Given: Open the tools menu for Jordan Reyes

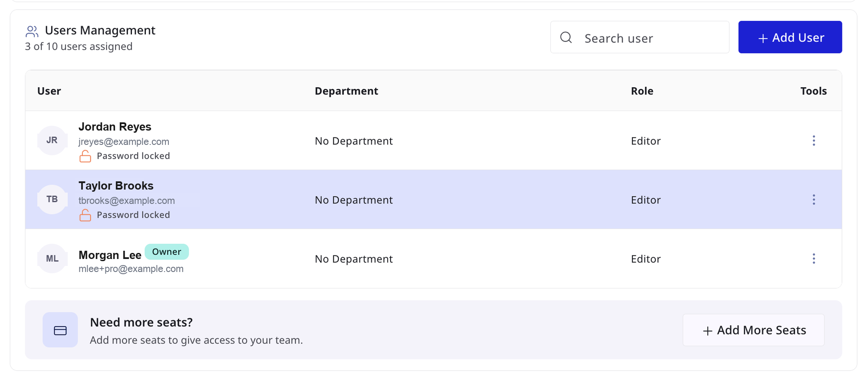Looking at the screenshot, I should 814,141.
